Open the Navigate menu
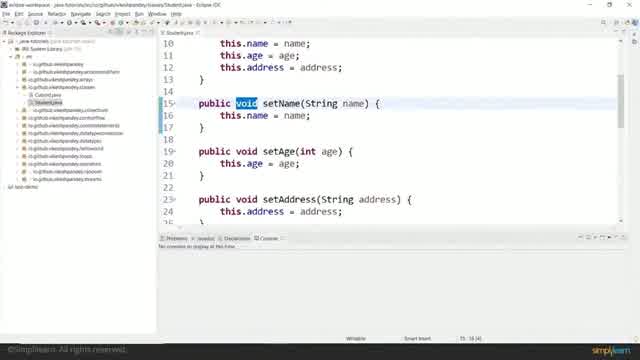This screenshot has height=360, width=640. pos(81,14)
